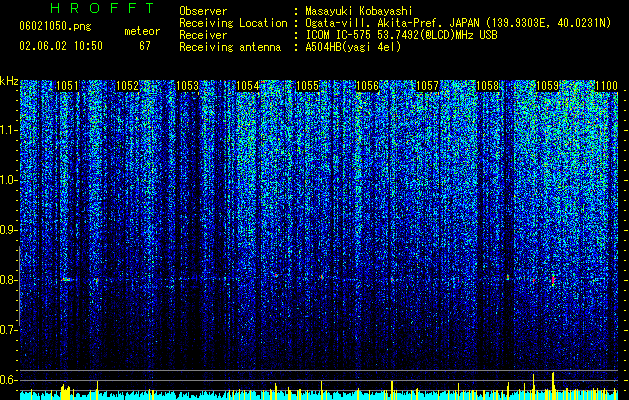
Task: Select the filename 06021050.png
Action: tap(55, 27)
